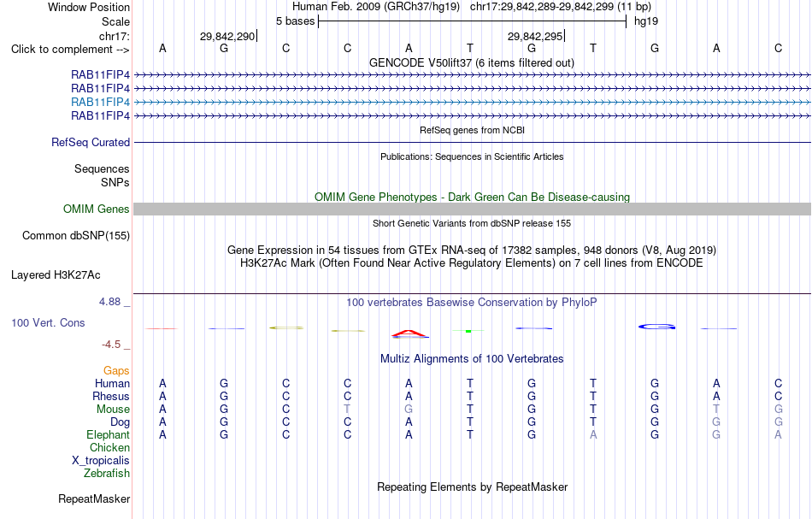Click the large blue G conservation logo

[656, 327]
